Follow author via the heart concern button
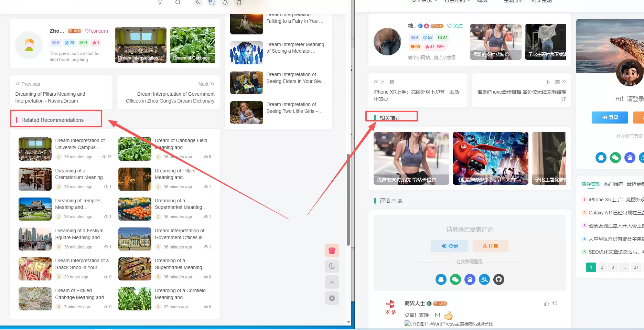Screen dimensions: 644x330 (97, 31)
